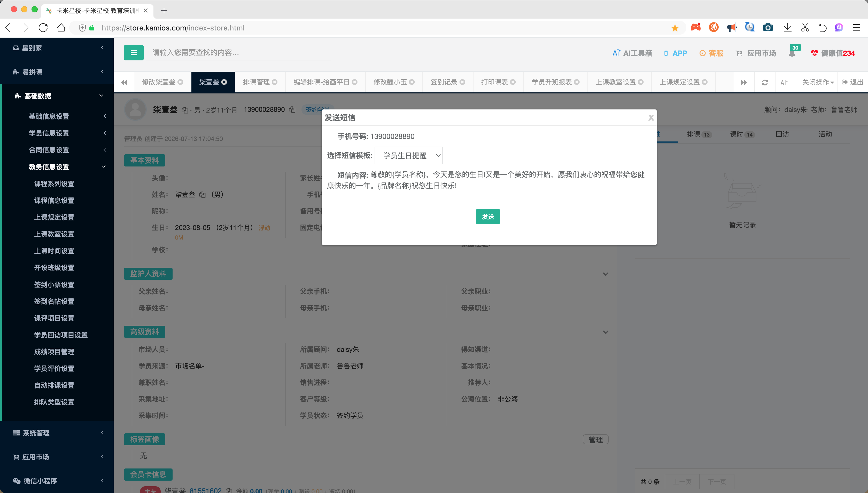
Task: Close the 修改魏小玉 tab
Action: point(412,82)
